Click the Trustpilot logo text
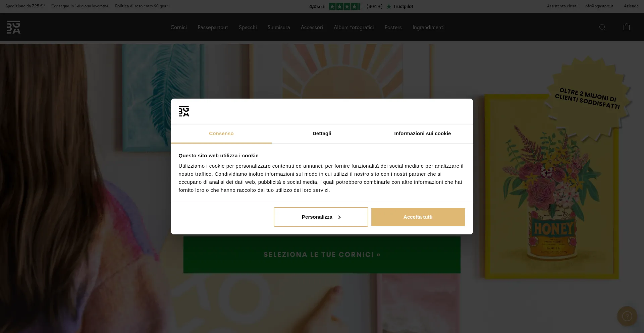644x333 pixels. coord(400,6)
